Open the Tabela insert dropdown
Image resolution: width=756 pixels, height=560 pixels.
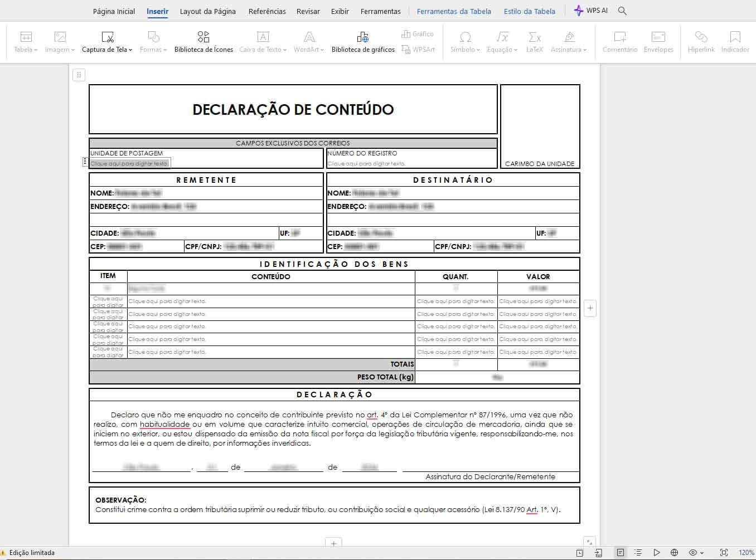click(26, 42)
